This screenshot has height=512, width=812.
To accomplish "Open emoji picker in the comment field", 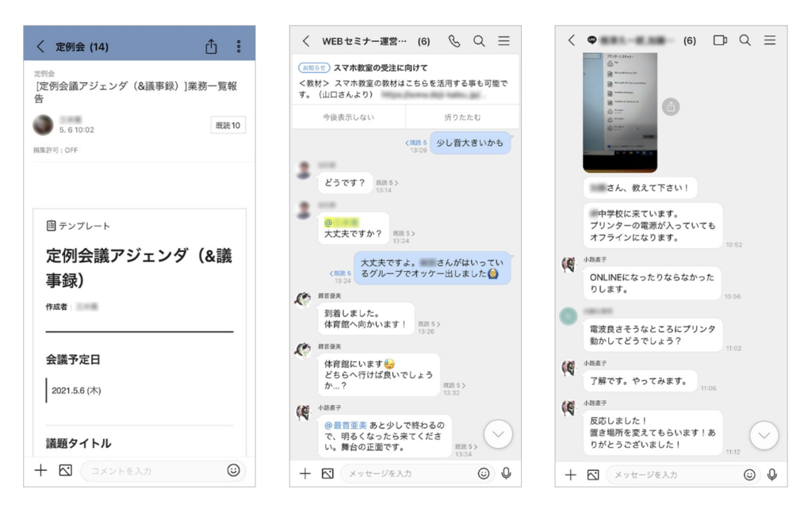I will [233, 470].
